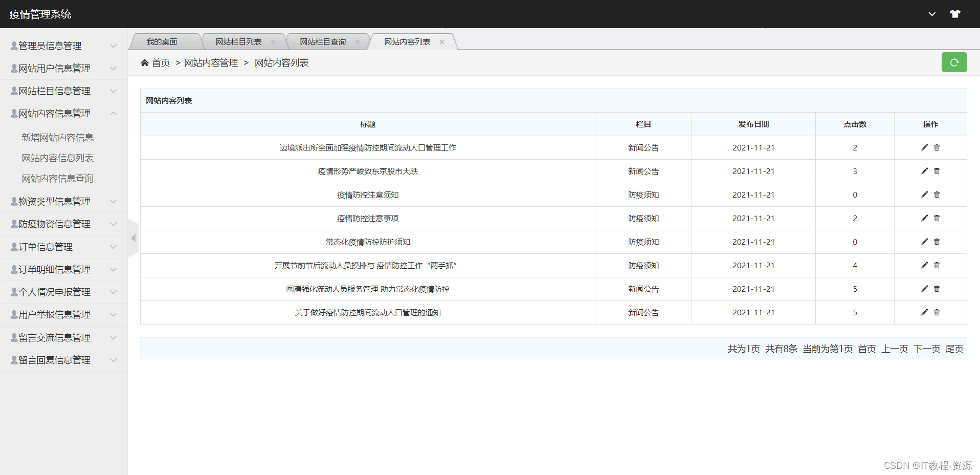This screenshot has height=475, width=980.
Task: Edit the row 疫情防控注意事项
Action: click(x=924, y=218)
